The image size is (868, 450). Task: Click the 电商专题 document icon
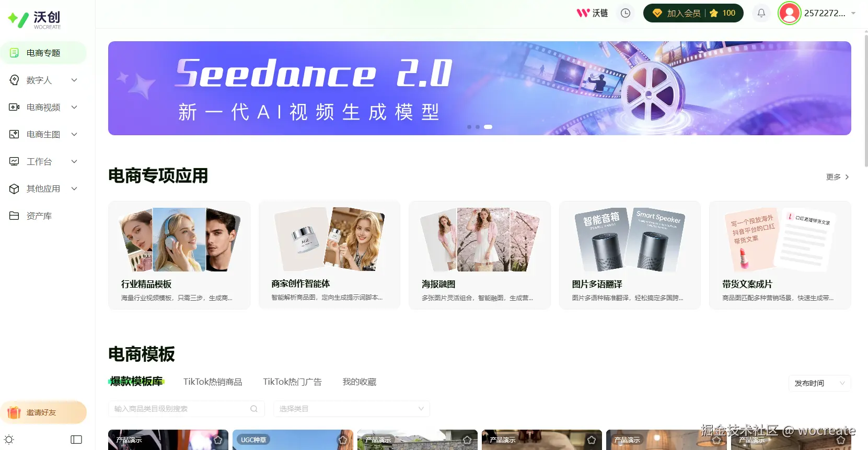pyautogui.click(x=14, y=53)
